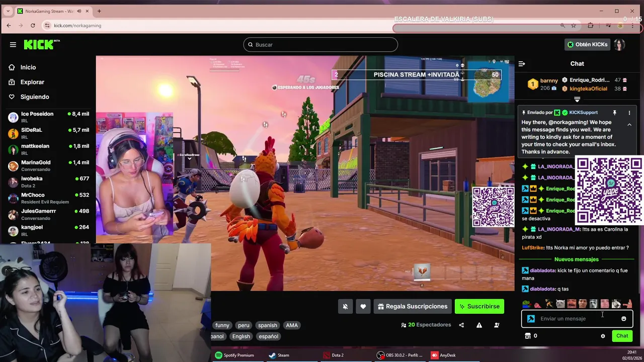Open Siguiendo in the sidebar

(x=35, y=97)
